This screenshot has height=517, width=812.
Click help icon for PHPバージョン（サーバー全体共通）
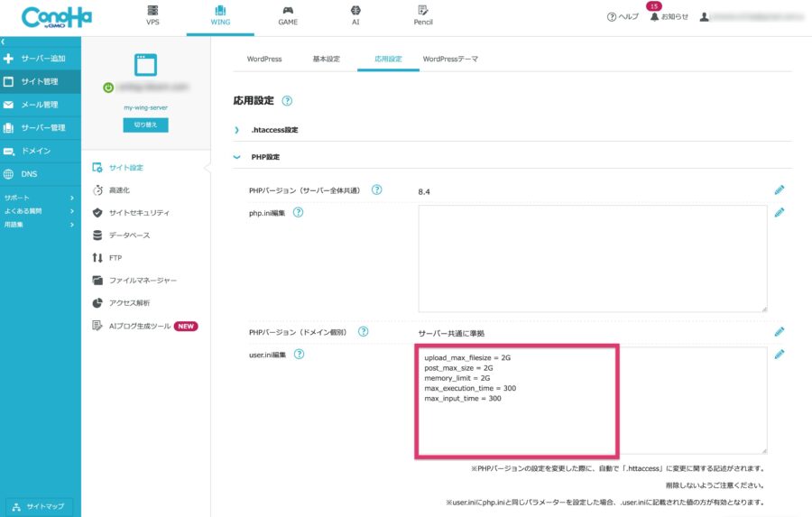point(376,190)
